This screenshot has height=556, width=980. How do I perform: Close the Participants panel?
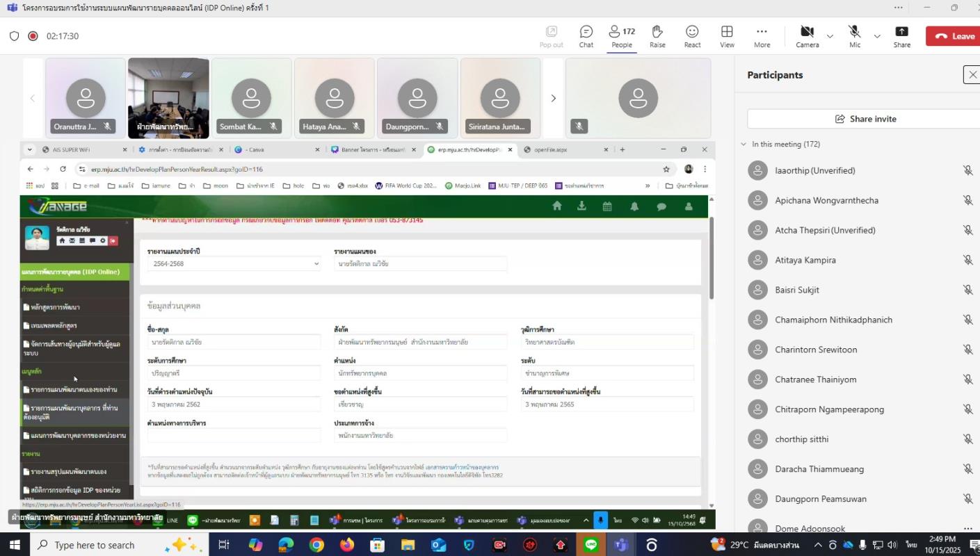pyautogui.click(x=972, y=75)
